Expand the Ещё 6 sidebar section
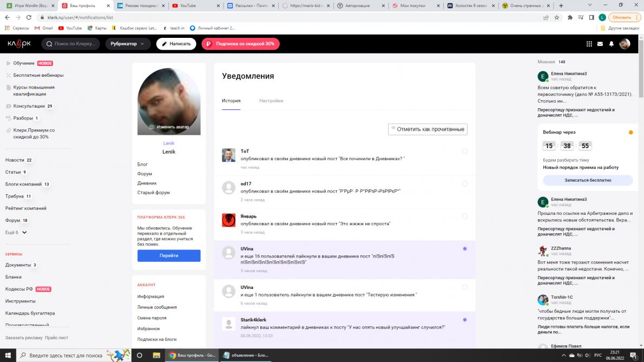The width and height of the screenshot is (644, 362). pos(16,232)
